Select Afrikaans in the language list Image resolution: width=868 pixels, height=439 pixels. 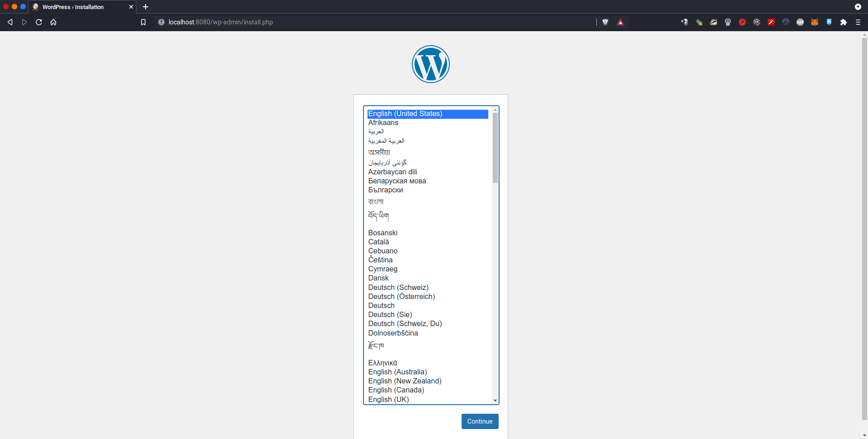tap(428, 123)
